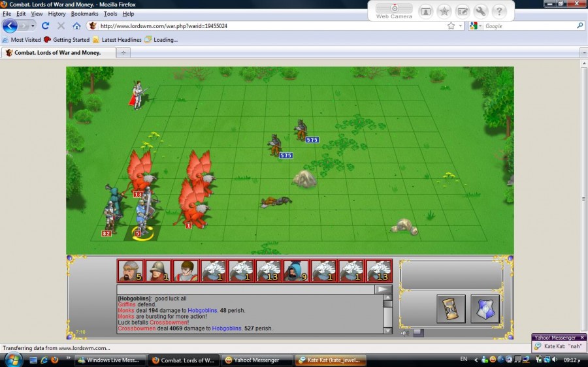Open Latest Headlines feed bookmark

point(117,40)
